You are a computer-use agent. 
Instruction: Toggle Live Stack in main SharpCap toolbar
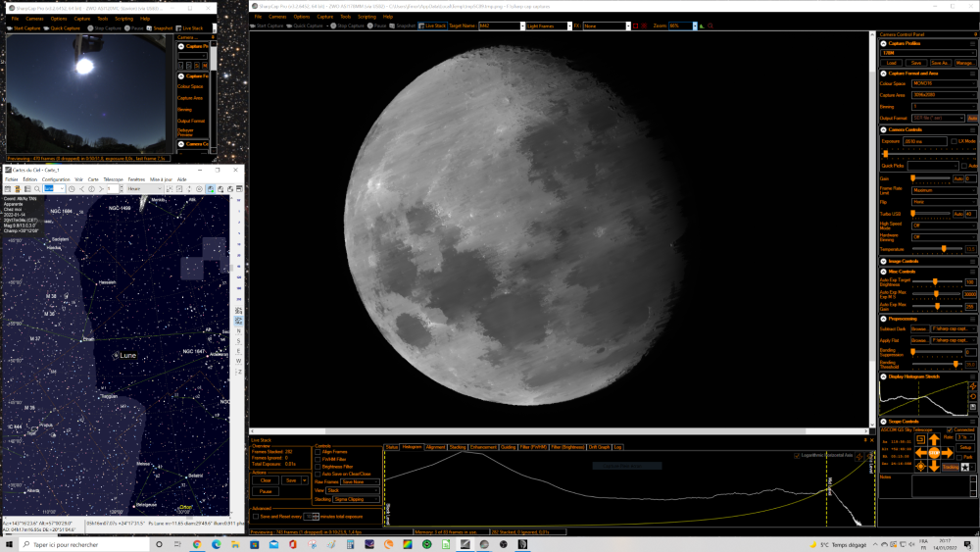click(432, 25)
